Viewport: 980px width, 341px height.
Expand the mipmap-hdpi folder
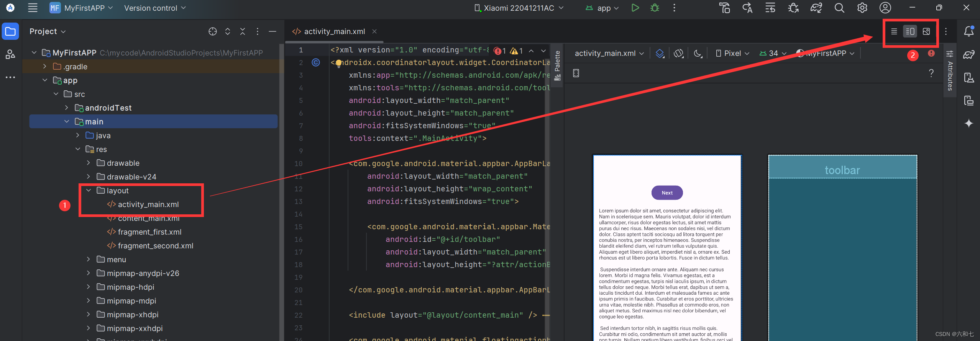coord(89,287)
